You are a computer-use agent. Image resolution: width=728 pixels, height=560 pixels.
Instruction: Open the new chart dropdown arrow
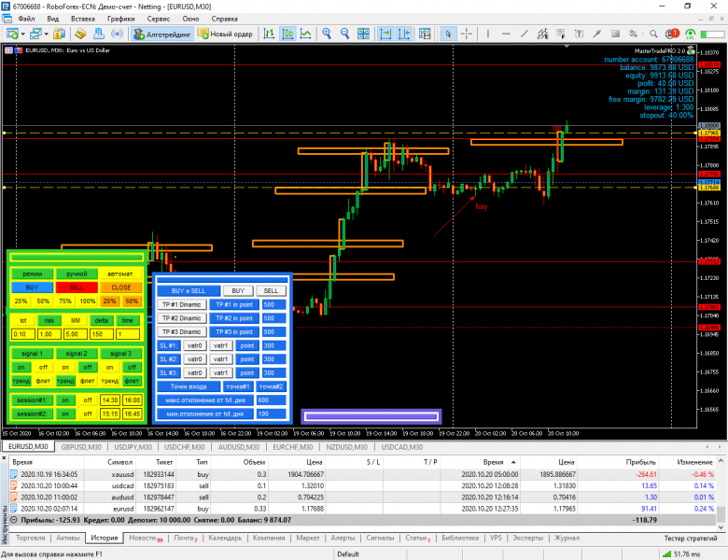coord(22,35)
